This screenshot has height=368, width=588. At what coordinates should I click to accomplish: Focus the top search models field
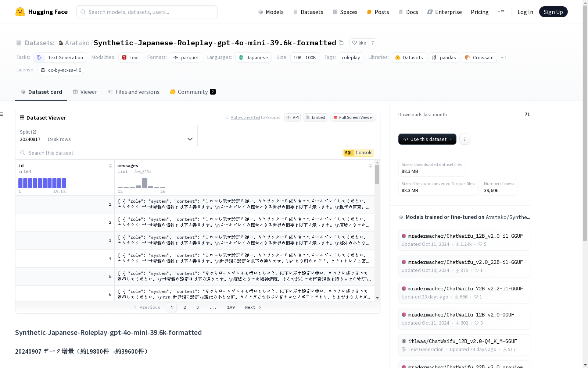coord(147,12)
